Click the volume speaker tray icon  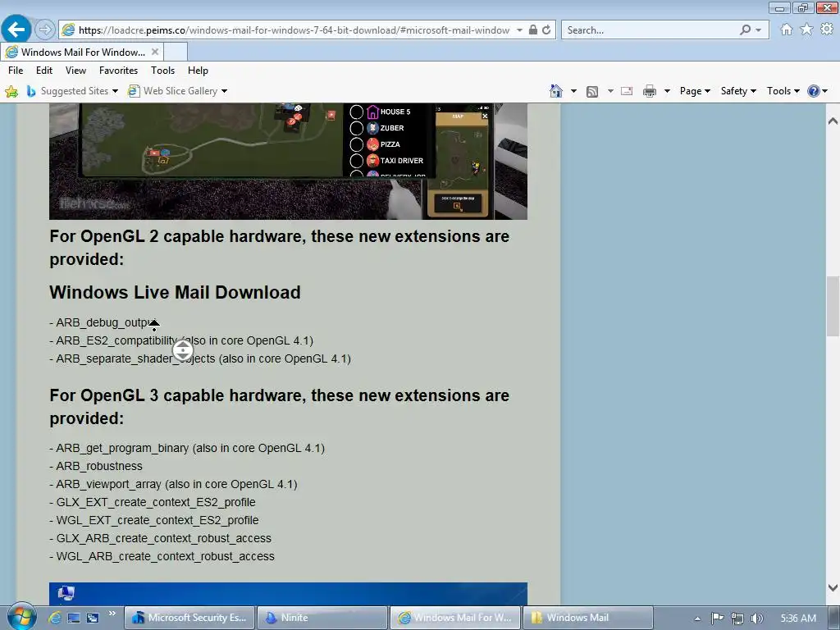pyautogui.click(x=756, y=619)
